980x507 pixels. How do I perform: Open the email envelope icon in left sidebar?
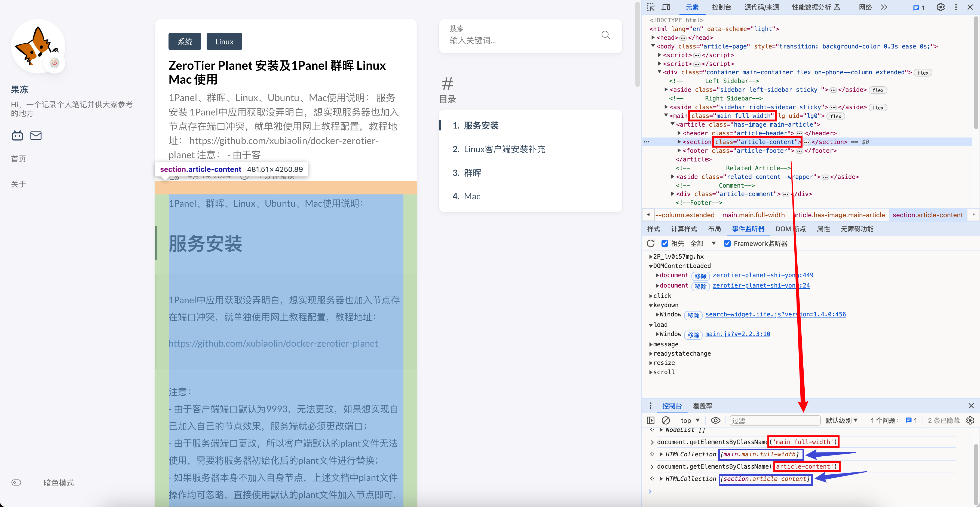click(36, 135)
